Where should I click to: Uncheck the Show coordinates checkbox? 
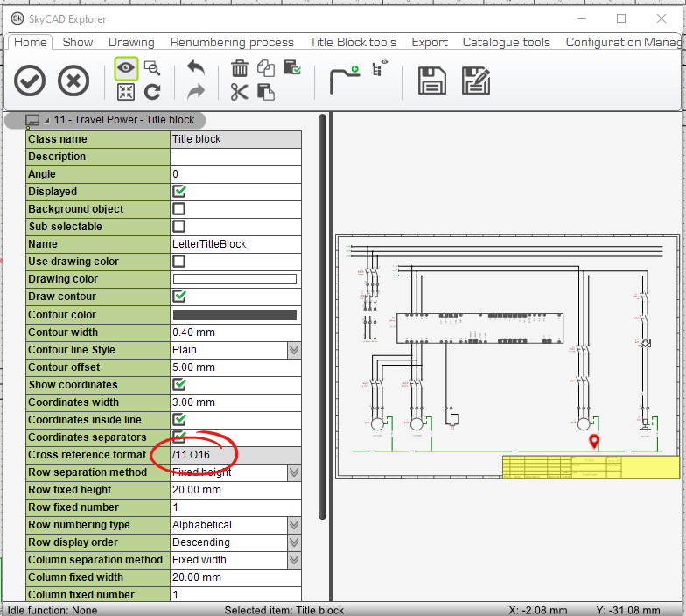tap(178, 385)
